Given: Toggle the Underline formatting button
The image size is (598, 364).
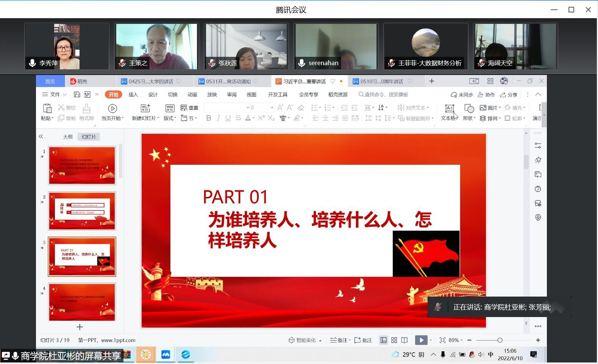Looking at the screenshot, I should tap(228, 118).
